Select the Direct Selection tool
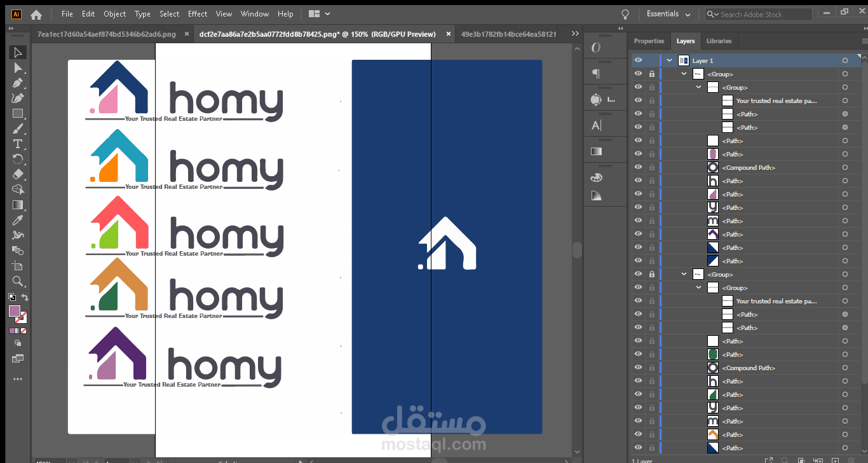Viewport: 868px width, 463px height. pyautogui.click(x=18, y=68)
